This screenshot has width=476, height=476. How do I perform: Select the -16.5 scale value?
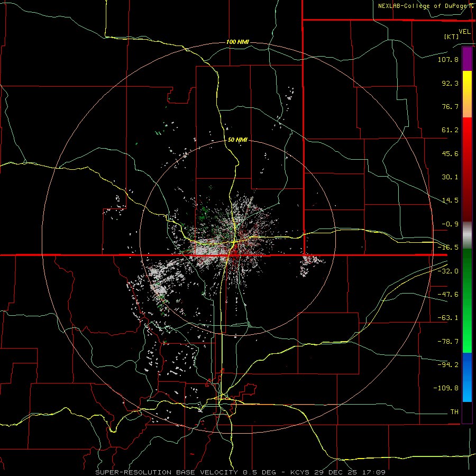pos(448,248)
